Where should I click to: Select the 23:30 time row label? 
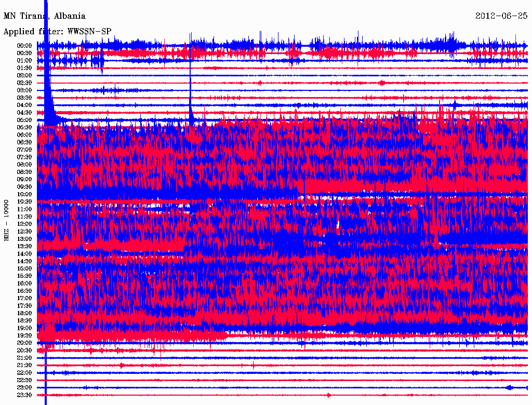[x=24, y=395]
